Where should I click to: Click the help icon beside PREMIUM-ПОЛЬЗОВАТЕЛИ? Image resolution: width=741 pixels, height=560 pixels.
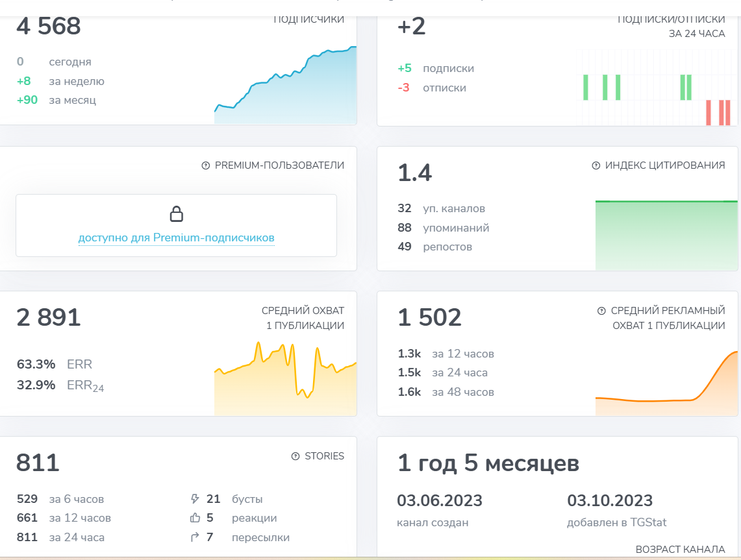[x=206, y=165]
